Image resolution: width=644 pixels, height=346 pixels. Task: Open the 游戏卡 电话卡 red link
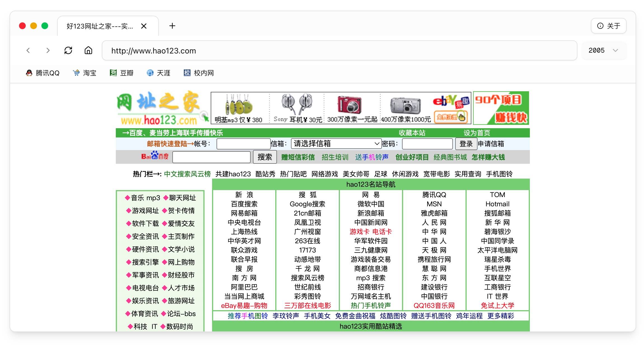pos(371,232)
